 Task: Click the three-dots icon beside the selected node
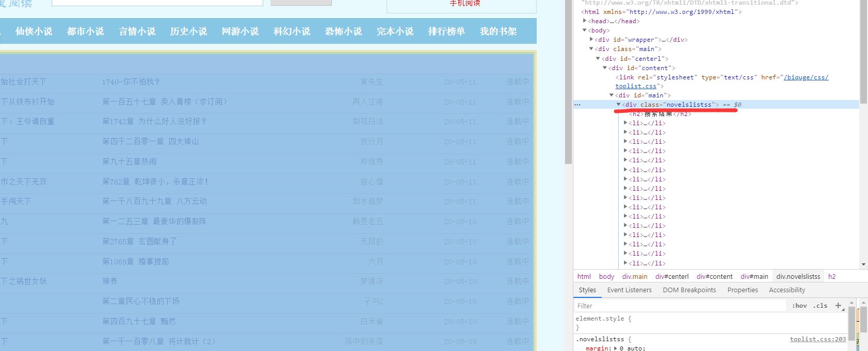pyautogui.click(x=577, y=105)
